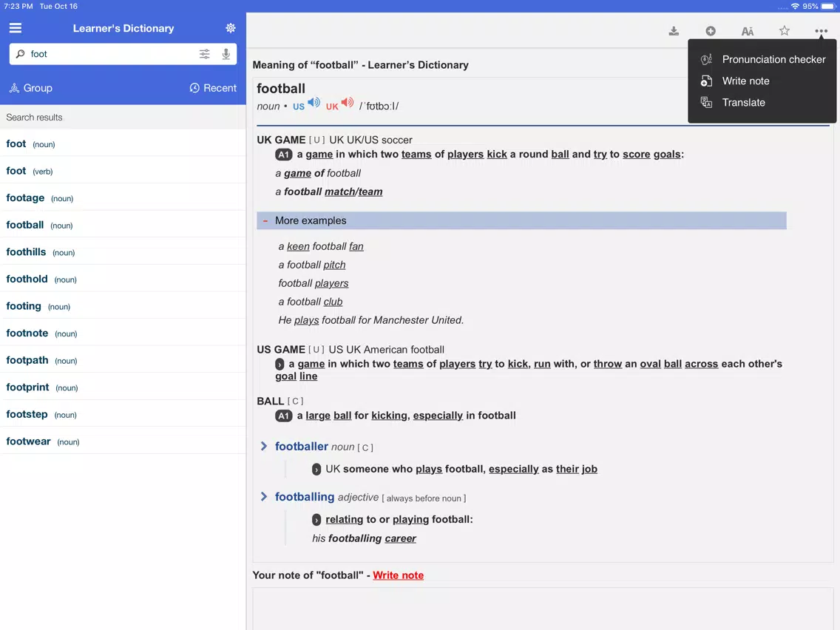Click the Pronunciation checker icon
This screenshot has height=630, width=840.
pos(707,59)
